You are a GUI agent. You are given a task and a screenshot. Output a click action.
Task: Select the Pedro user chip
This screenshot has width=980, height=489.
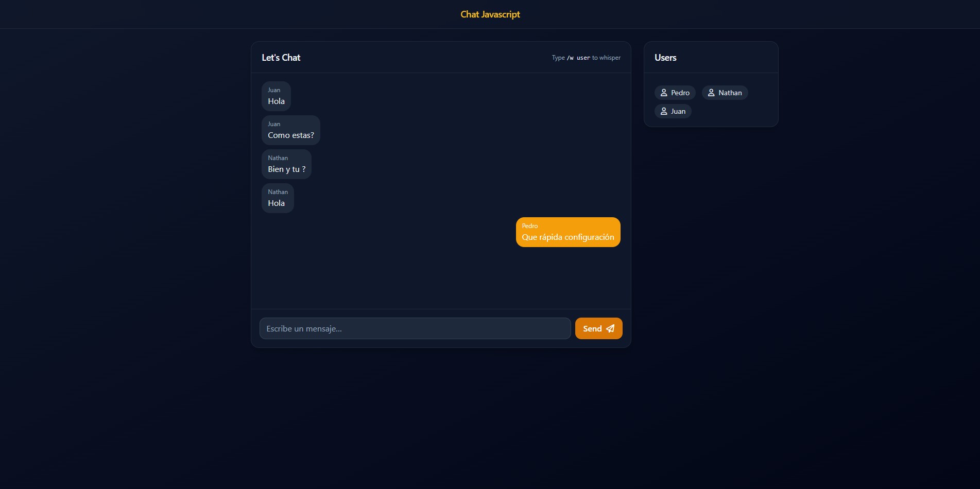(675, 93)
